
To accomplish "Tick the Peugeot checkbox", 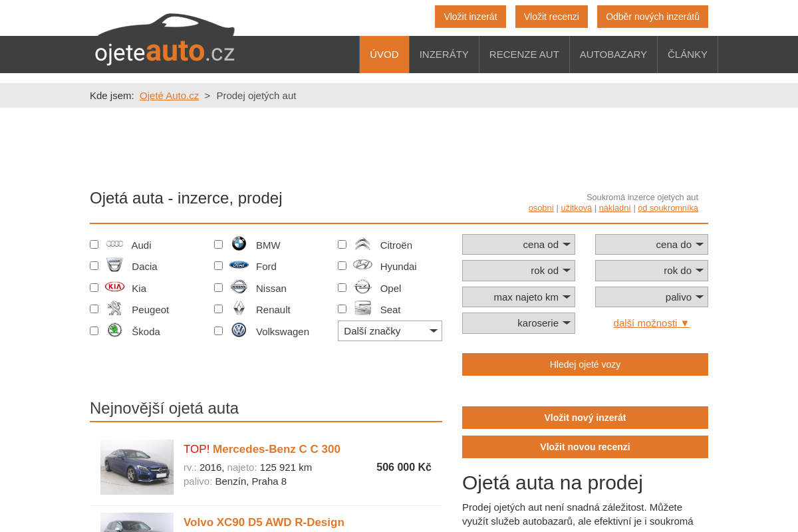I will (94, 309).
